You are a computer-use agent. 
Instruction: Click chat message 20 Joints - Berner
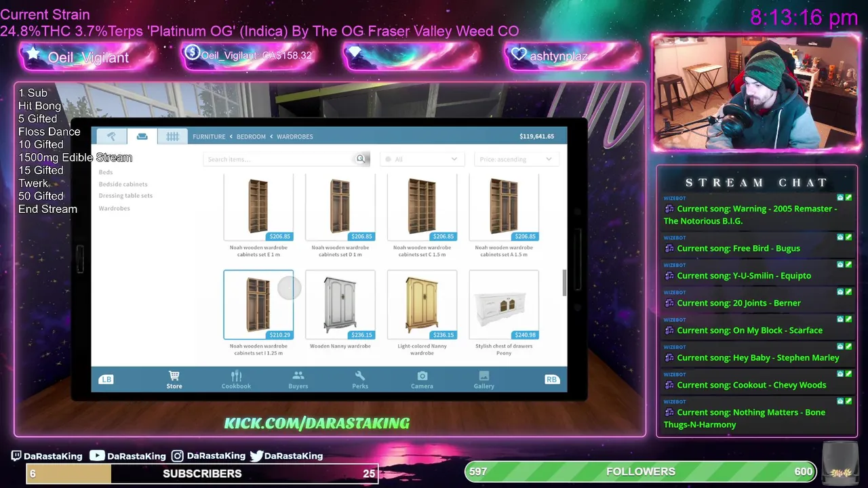pos(738,303)
